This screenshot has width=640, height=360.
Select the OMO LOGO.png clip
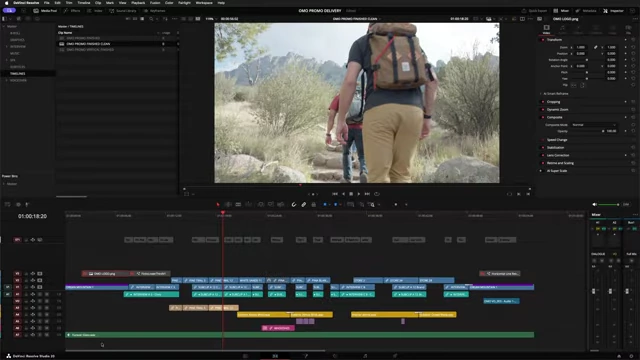click(105, 273)
